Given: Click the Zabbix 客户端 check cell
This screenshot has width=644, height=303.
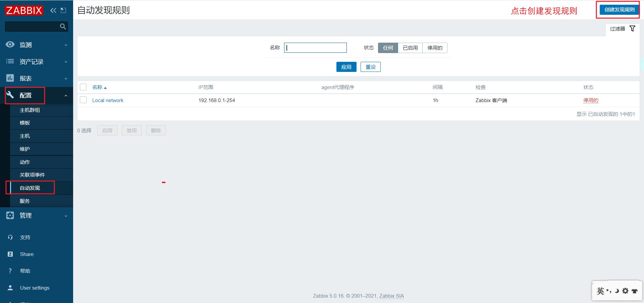Looking at the screenshot, I should (x=491, y=100).
